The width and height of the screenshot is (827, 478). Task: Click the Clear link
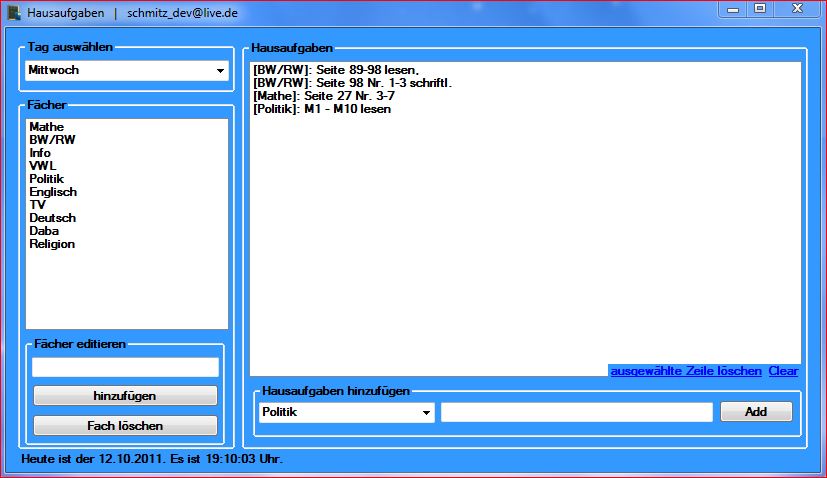tap(783, 371)
